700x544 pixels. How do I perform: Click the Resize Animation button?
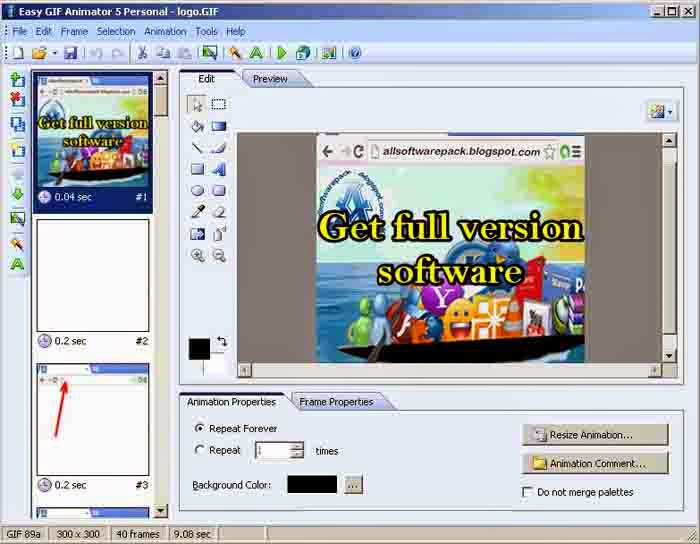pos(595,435)
